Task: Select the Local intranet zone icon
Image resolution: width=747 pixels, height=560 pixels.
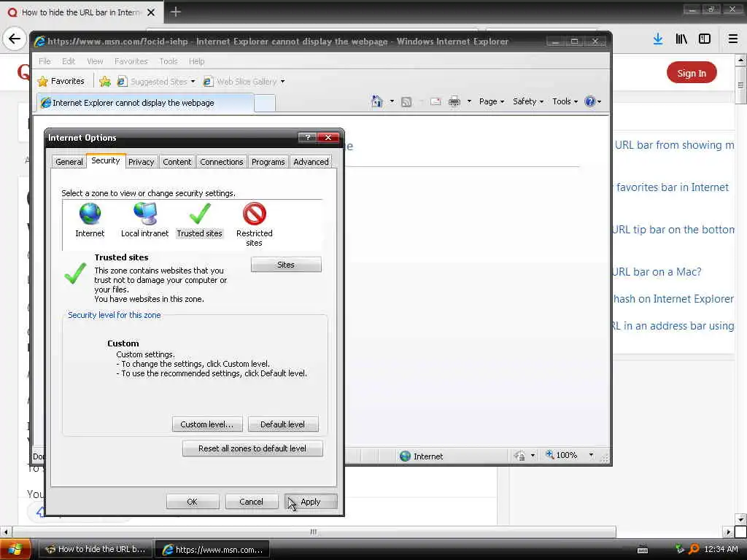Action: click(x=145, y=214)
